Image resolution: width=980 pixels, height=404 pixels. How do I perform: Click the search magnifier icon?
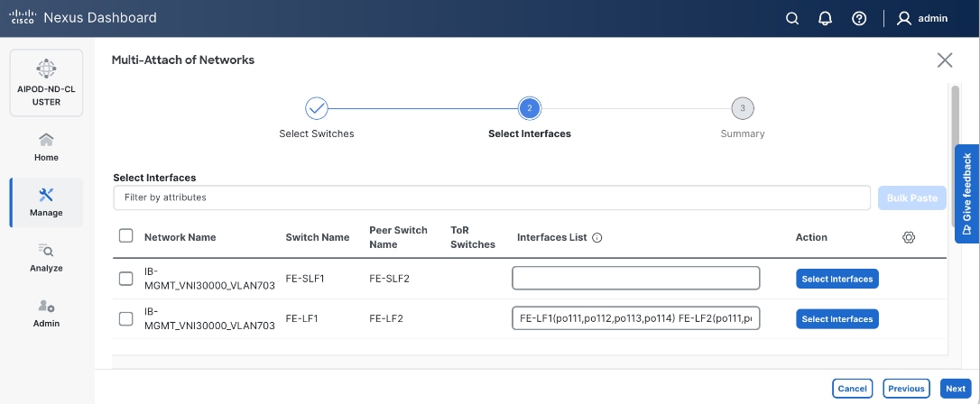click(792, 18)
